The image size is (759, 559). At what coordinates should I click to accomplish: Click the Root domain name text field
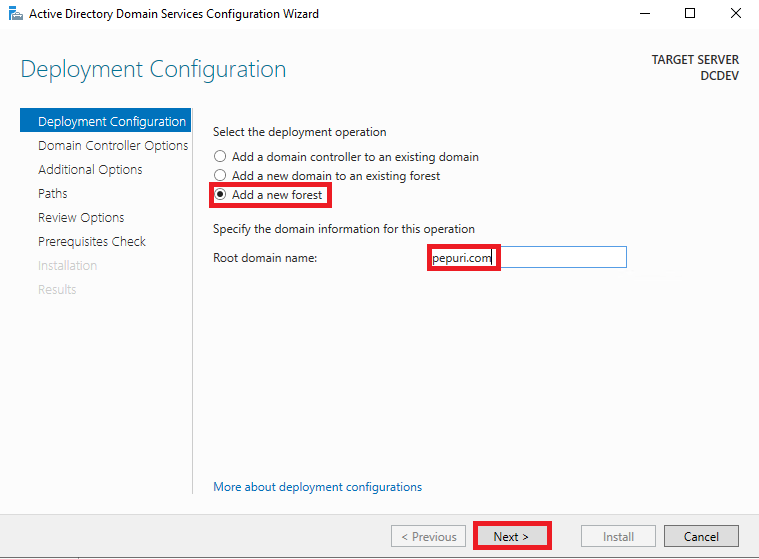tap(527, 257)
